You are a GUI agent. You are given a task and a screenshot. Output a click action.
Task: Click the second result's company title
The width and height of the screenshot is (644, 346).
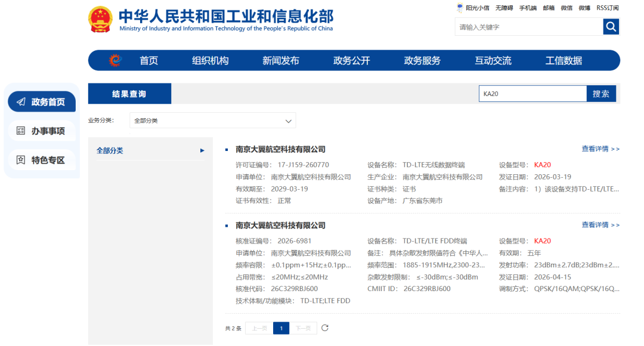280,225
